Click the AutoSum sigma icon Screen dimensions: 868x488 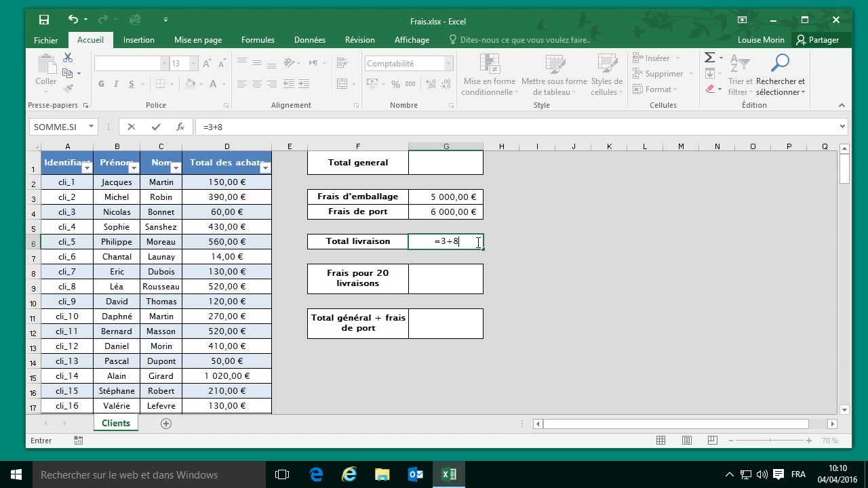(709, 58)
